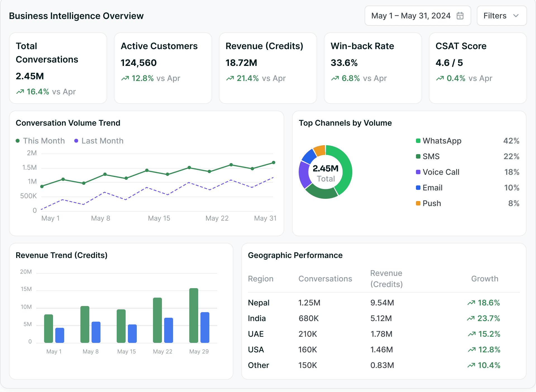Open the Win-back Rate KPI card

coord(373,68)
